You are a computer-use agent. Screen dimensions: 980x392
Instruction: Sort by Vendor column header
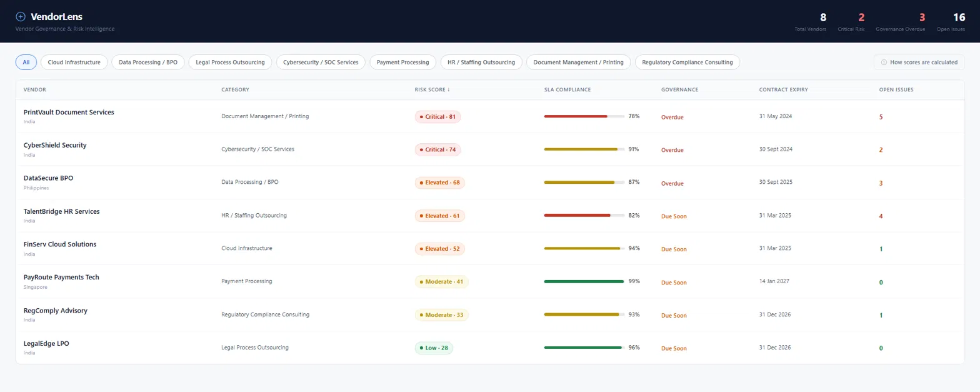[x=35, y=90]
